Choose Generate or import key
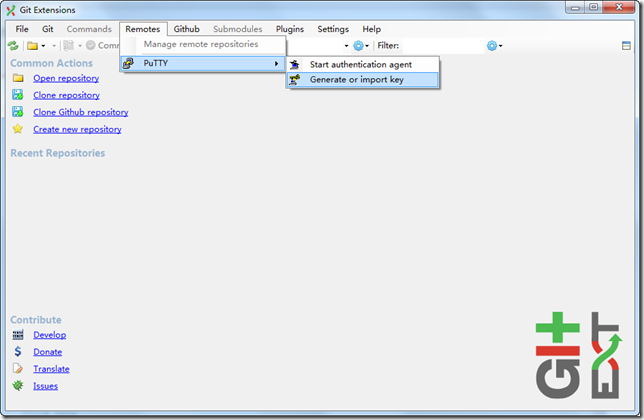This screenshot has height=420, width=644. point(363,80)
